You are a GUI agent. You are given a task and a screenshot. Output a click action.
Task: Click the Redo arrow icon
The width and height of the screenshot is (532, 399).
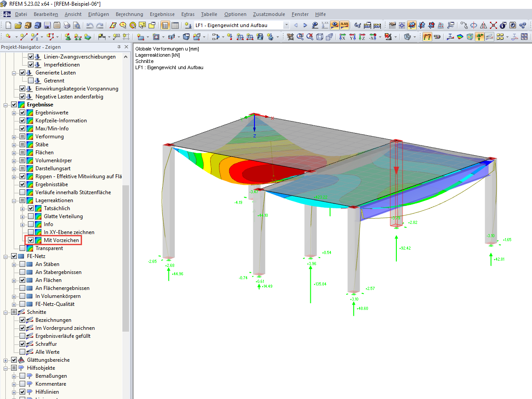(x=100, y=25)
